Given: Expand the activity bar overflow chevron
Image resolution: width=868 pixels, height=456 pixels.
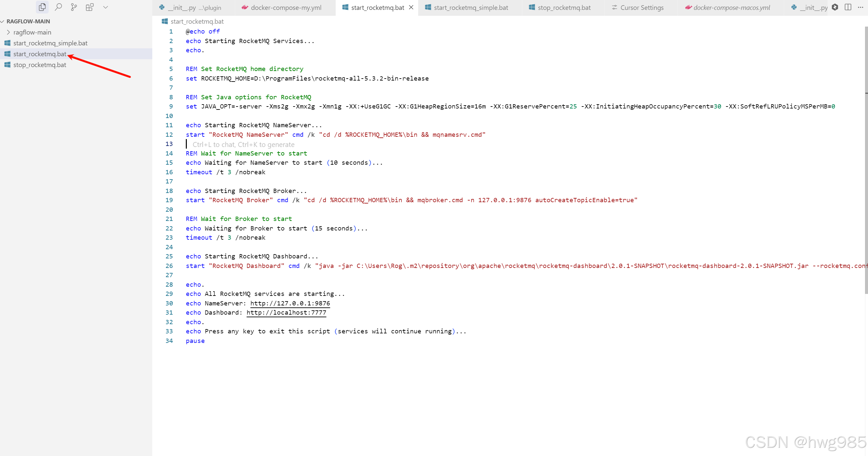Looking at the screenshot, I should pyautogui.click(x=106, y=7).
